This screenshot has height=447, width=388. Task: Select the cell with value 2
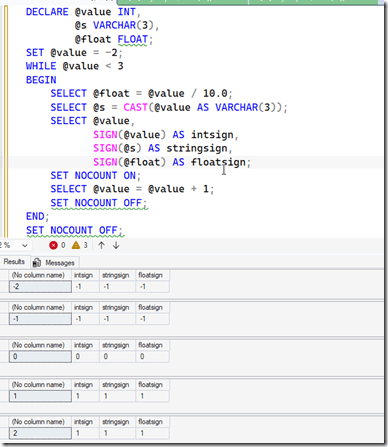(40, 433)
